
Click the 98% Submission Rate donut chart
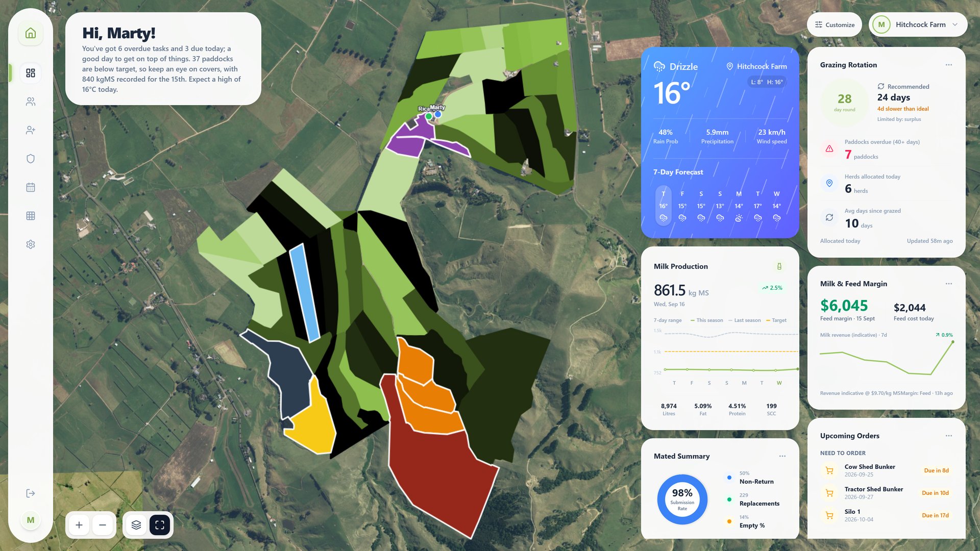pos(682,499)
